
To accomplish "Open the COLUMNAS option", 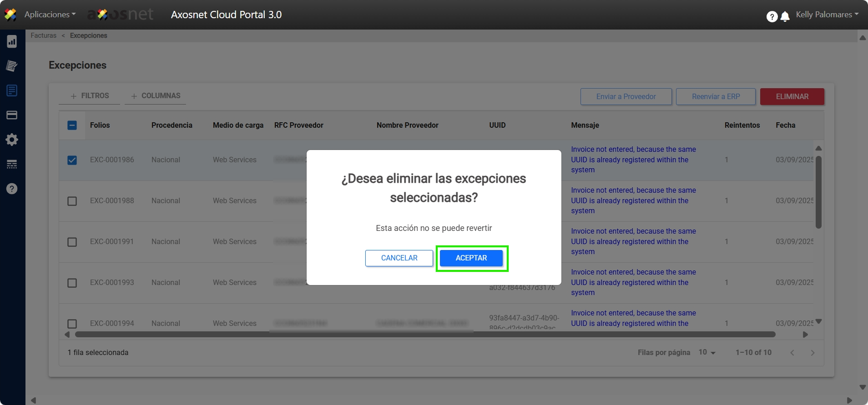I will pos(156,96).
